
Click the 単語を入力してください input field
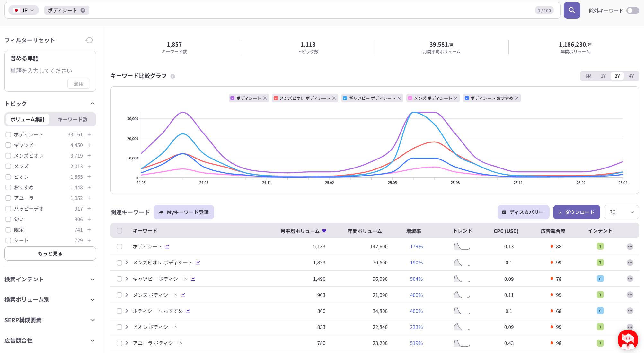(50, 71)
